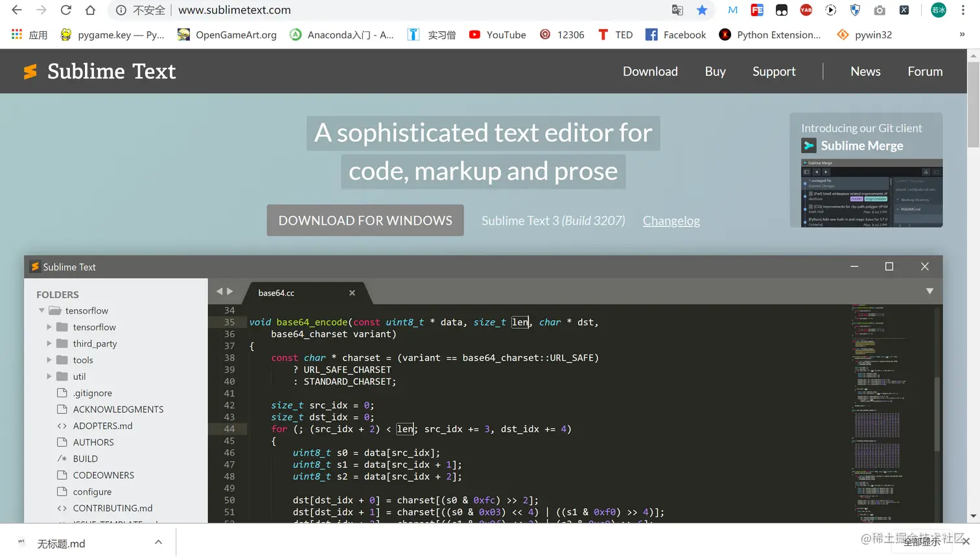Open the apps grid bookmark icon
Screen dimensions: 980x560
[x=17, y=34]
